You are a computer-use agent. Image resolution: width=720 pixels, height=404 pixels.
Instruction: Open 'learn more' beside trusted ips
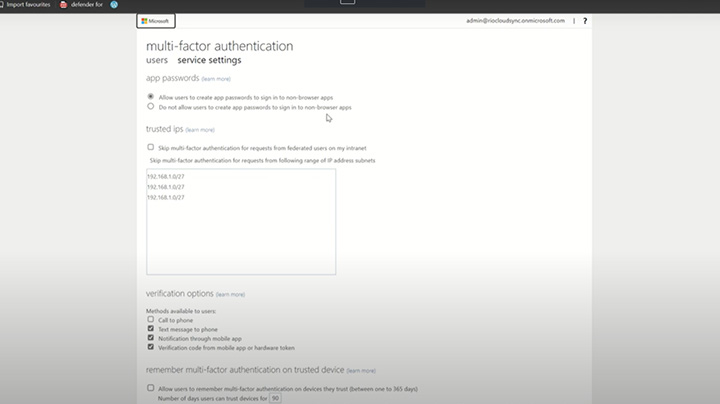point(200,130)
